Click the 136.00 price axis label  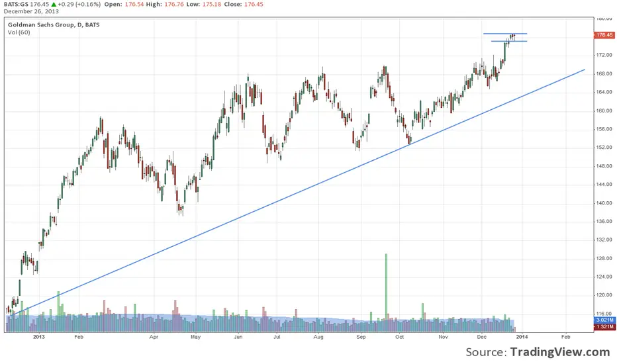click(x=604, y=222)
